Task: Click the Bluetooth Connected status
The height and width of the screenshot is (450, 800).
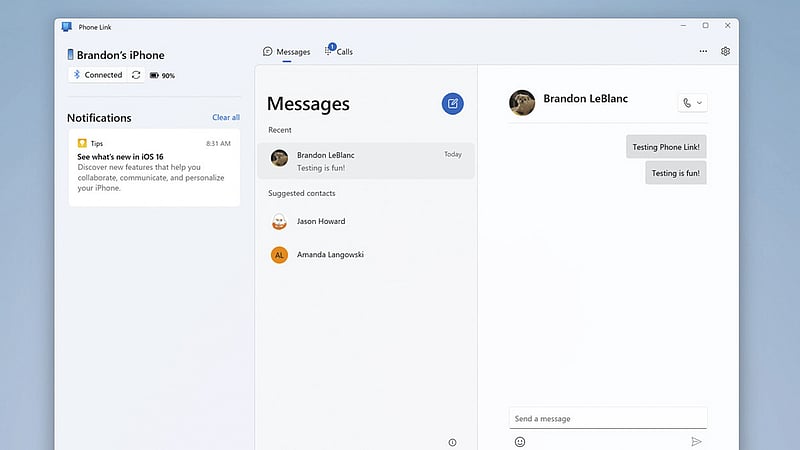Action: 98,75
